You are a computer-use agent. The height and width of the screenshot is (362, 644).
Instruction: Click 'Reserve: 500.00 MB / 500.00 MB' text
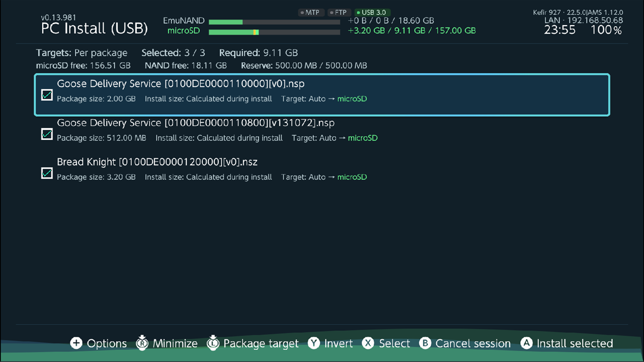pos(304,65)
